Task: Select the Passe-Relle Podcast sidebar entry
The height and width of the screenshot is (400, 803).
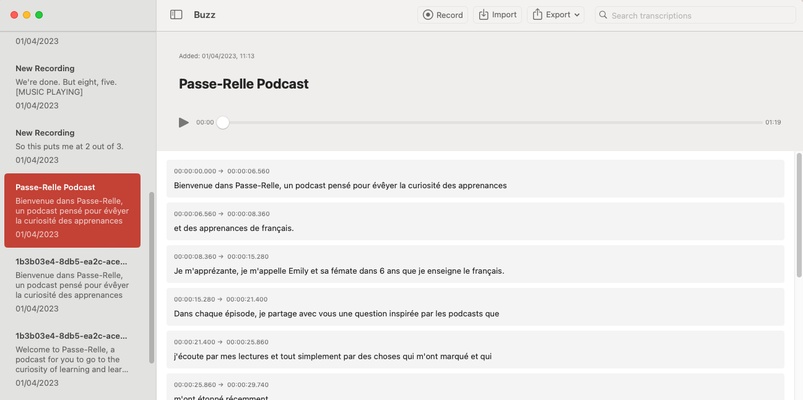Action: point(72,210)
